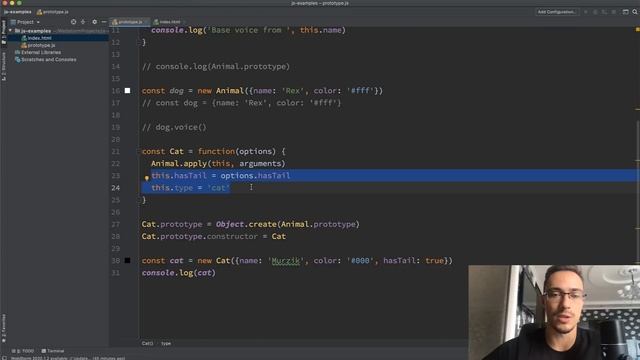Open the Favorites side tool window tab
This screenshot has width=640, height=360.
tap(4, 328)
